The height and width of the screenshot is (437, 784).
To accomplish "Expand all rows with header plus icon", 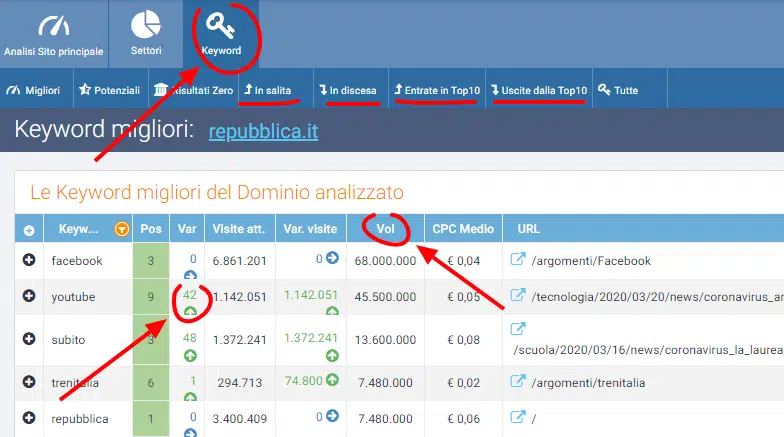I will click(29, 230).
